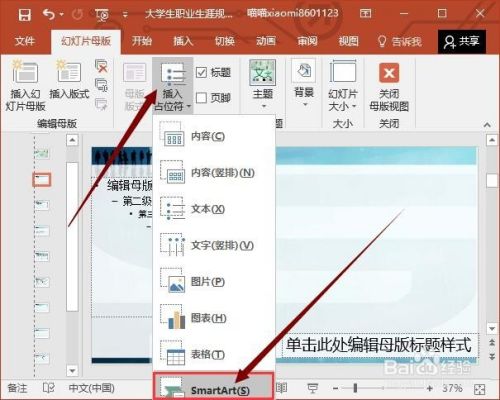Viewport: 500px width, 400px height.
Task: Click the master title placeholder text
Action: click(379, 345)
